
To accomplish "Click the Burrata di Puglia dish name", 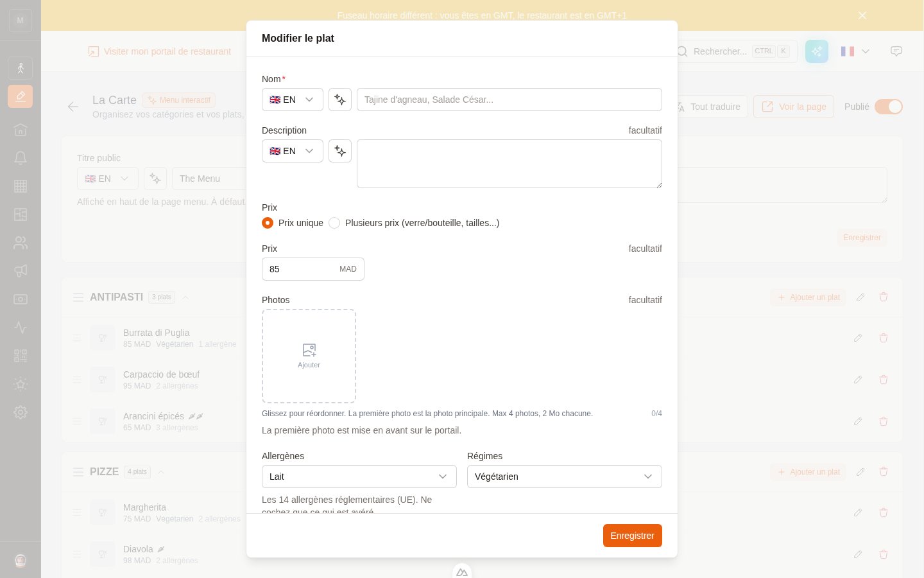I will pos(157,333).
